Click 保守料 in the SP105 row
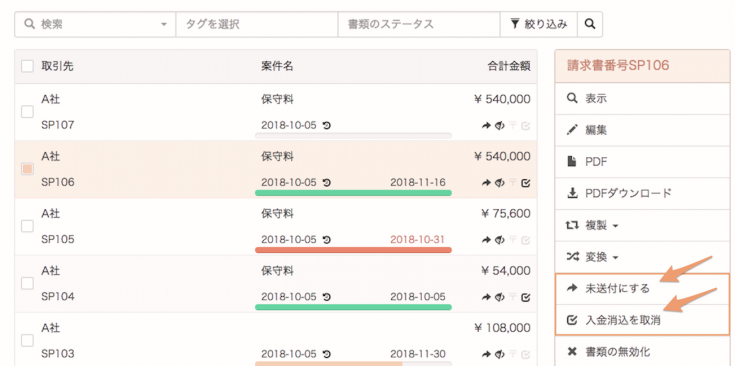This screenshot has height=366, width=735. [x=277, y=214]
